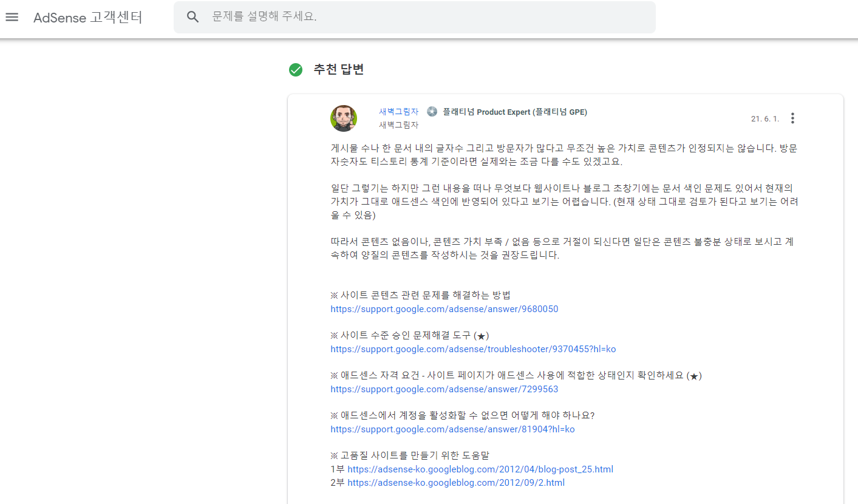Click the line ※ 사이트 콘텐츠 관련 문제를 해결하는 방법

pyautogui.click(x=421, y=296)
